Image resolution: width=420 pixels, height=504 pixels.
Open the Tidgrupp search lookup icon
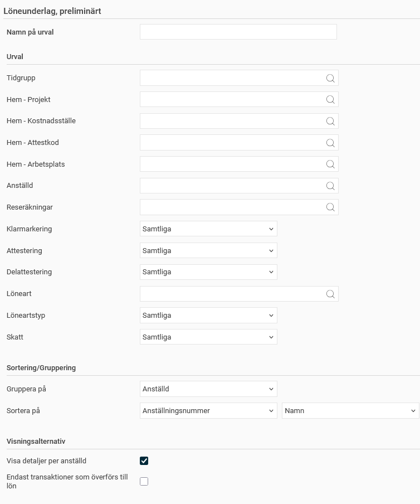pyautogui.click(x=330, y=78)
